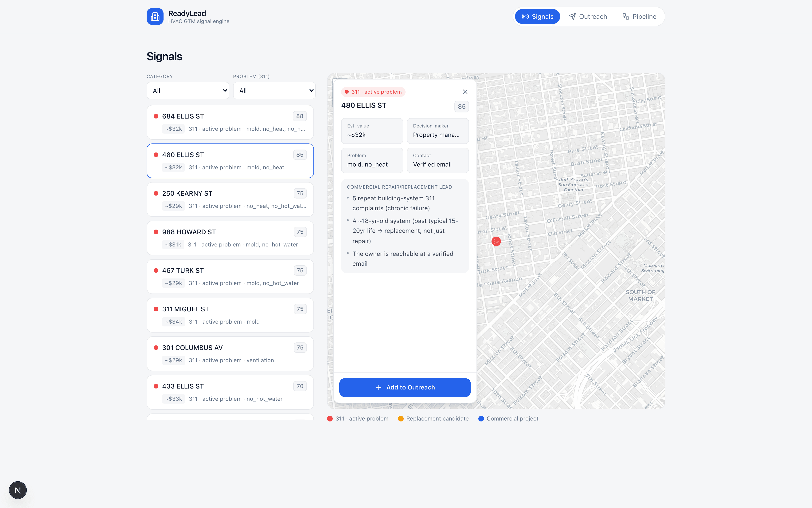Screen dimensions: 812x508
Task: Click the plus icon in Add to Outreach
Action: tap(379, 387)
